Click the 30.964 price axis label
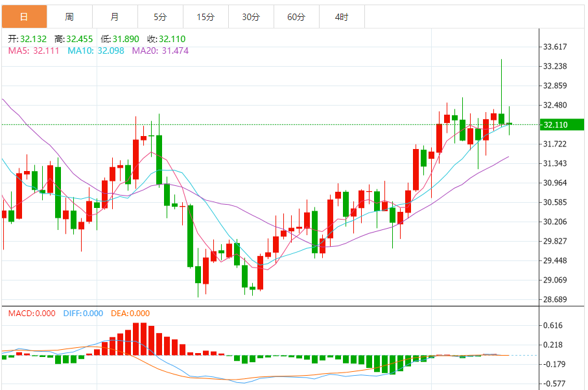The height and width of the screenshot is (390, 588). pyautogui.click(x=555, y=183)
